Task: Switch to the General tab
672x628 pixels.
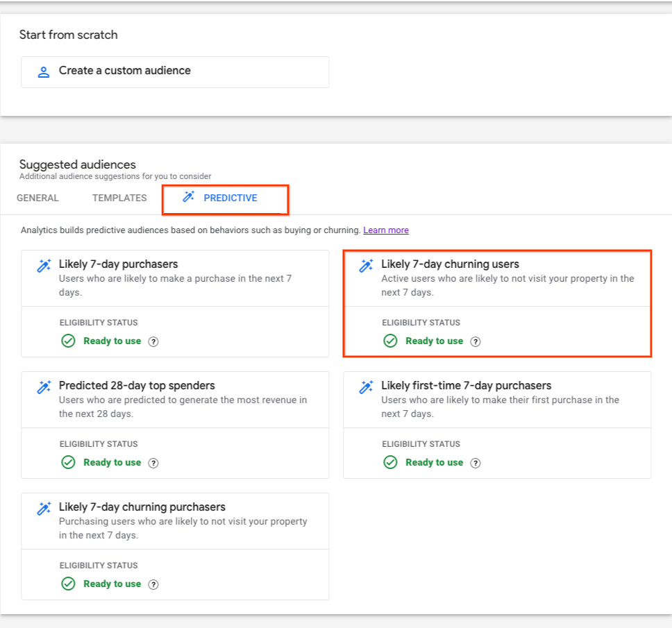Action: click(37, 198)
